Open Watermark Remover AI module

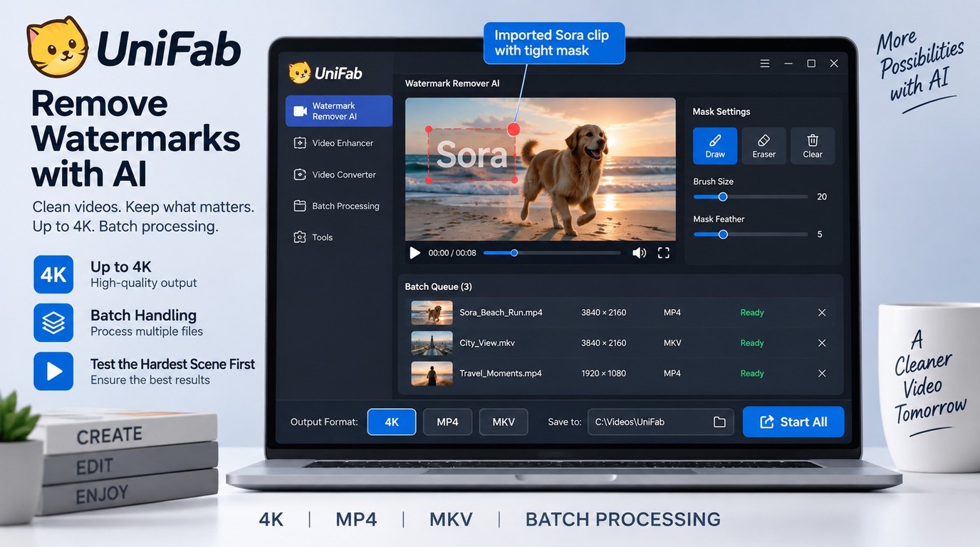click(x=339, y=111)
